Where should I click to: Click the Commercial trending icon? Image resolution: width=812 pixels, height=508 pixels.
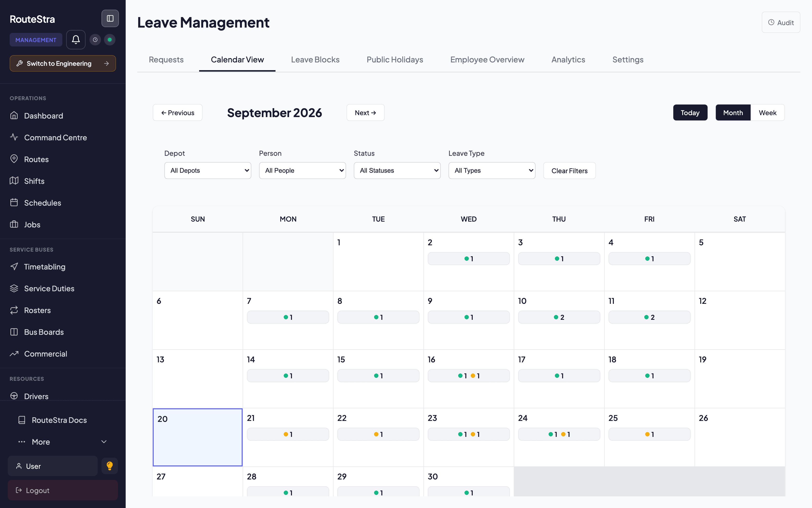(x=14, y=354)
